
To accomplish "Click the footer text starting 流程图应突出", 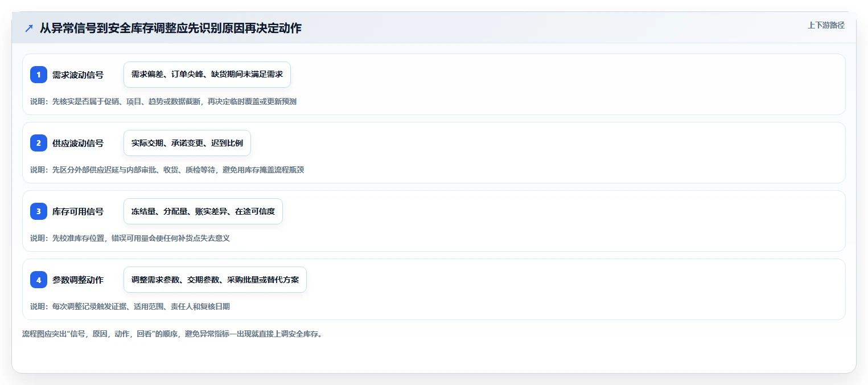I will tap(174, 334).
